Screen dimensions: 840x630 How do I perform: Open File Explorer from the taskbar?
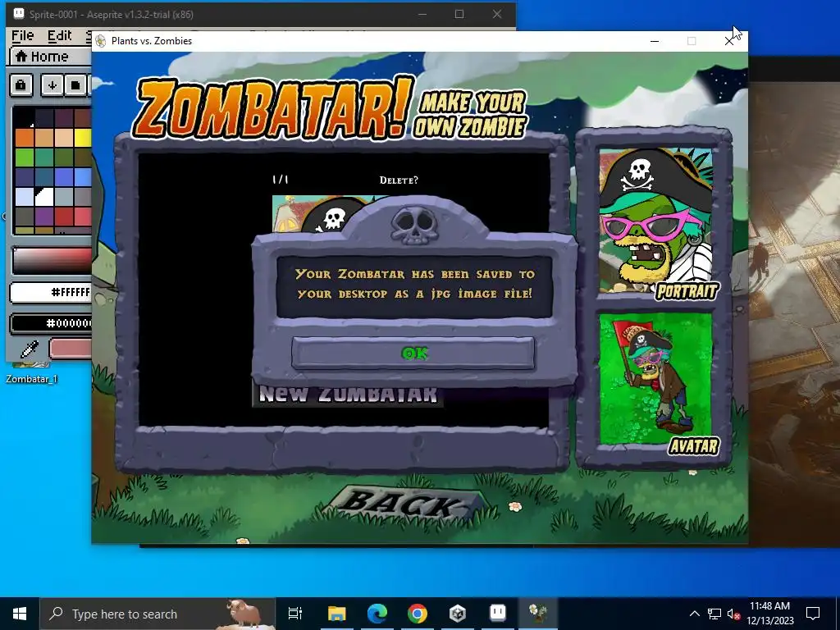coord(337,614)
